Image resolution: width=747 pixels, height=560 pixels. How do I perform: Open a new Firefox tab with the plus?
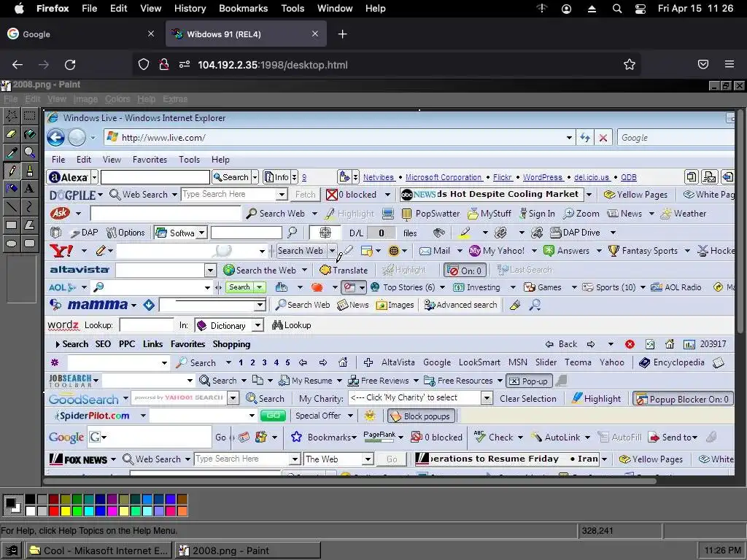(343, 34)
